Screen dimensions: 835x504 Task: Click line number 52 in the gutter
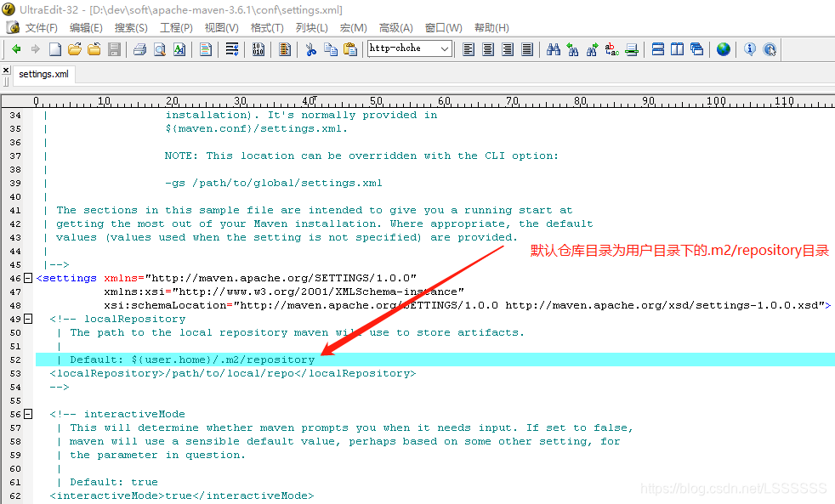coord(15,360)
